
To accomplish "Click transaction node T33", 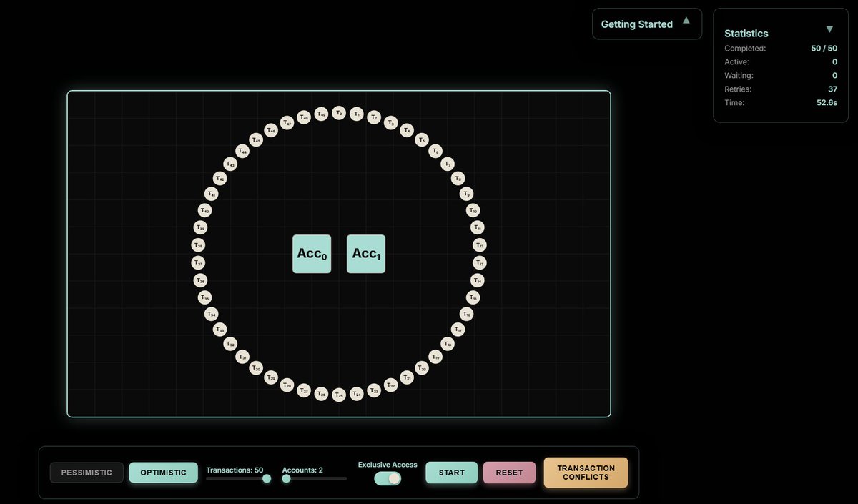I will [220, 330].
